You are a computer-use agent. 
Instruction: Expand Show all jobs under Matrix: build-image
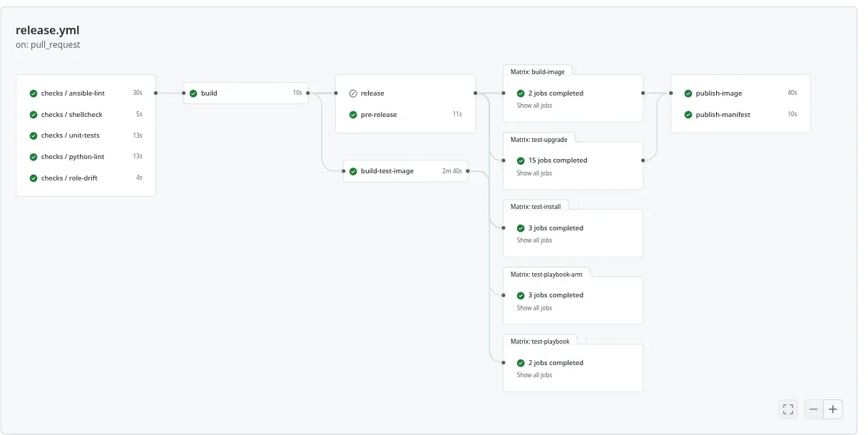tap(534, 106)
